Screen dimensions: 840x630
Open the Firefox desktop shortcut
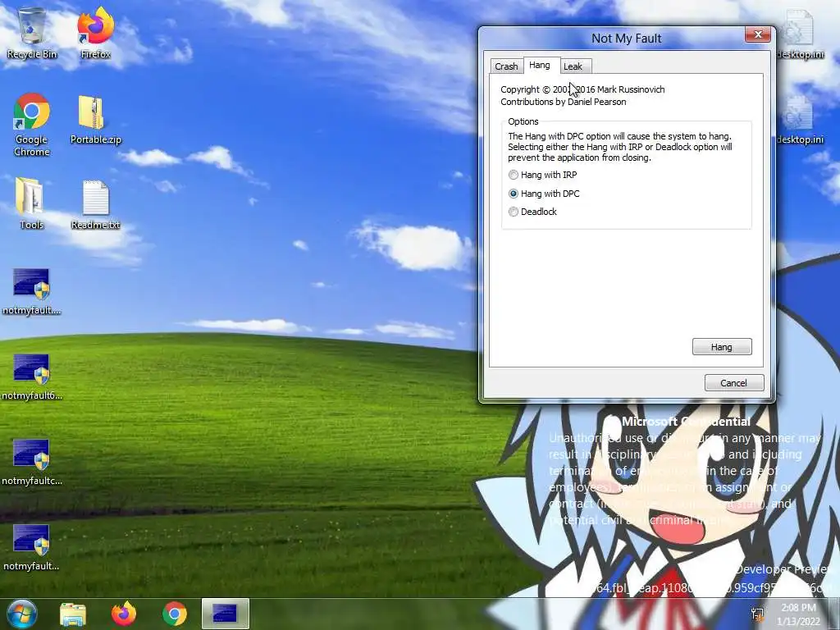pos(95,32)
